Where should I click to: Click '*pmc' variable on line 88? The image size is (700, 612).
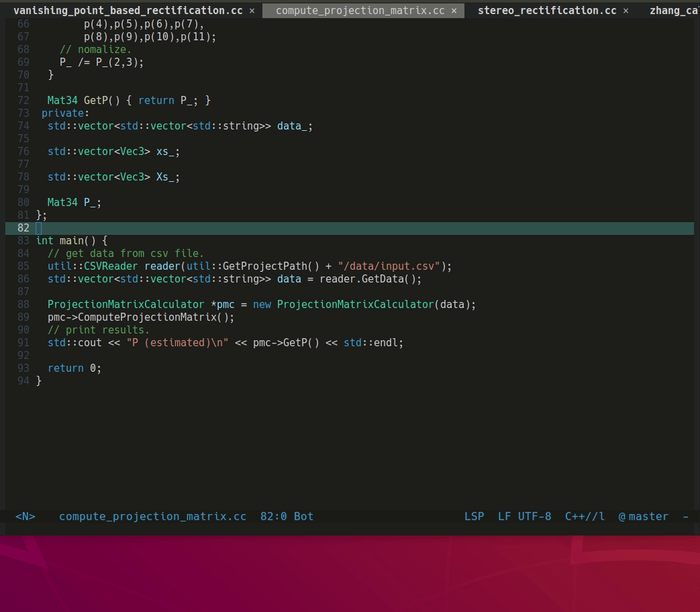(x=222, y=305)
